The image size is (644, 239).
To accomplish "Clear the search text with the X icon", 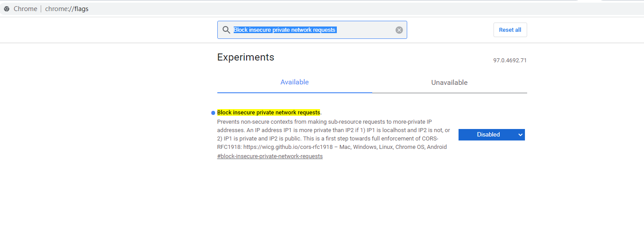I will (x=399, y=30).
